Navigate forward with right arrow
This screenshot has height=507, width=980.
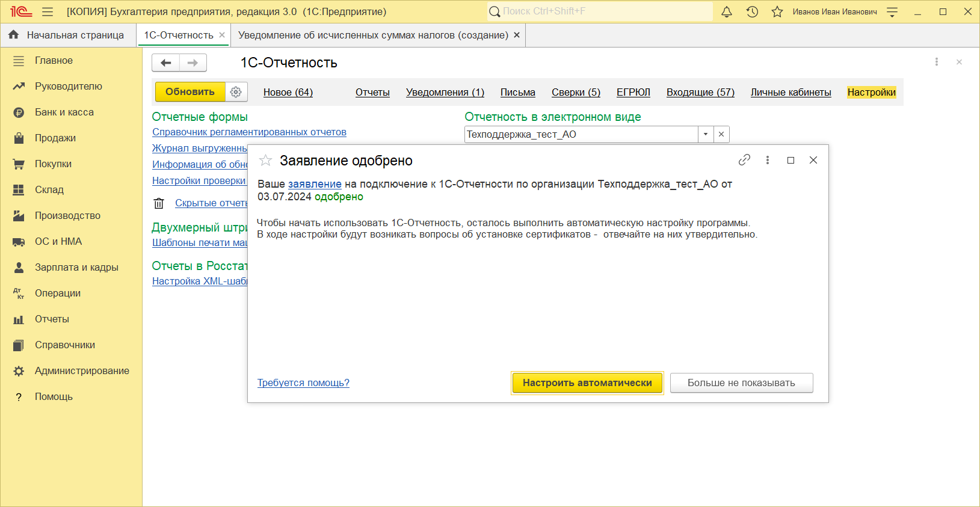[x=193, y=63]
